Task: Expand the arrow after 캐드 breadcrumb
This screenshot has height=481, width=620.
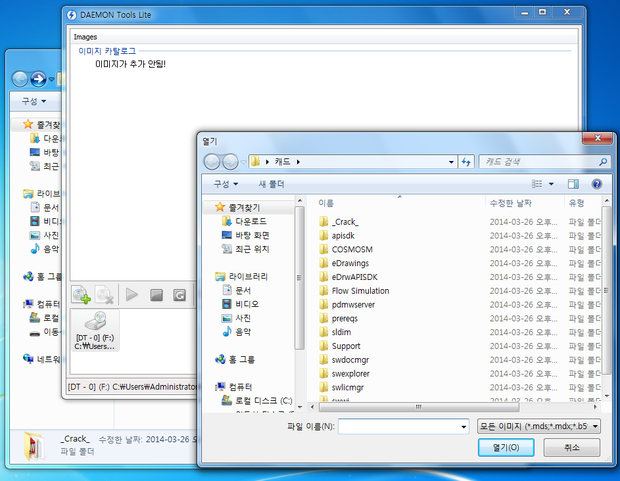Action: click(x=298, y=162)
